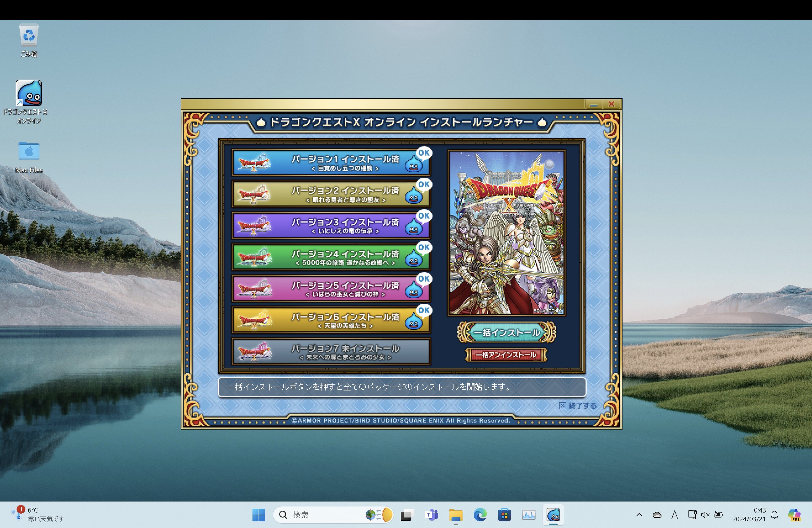Click the slime OK icon on Version 1

point(418,160)
